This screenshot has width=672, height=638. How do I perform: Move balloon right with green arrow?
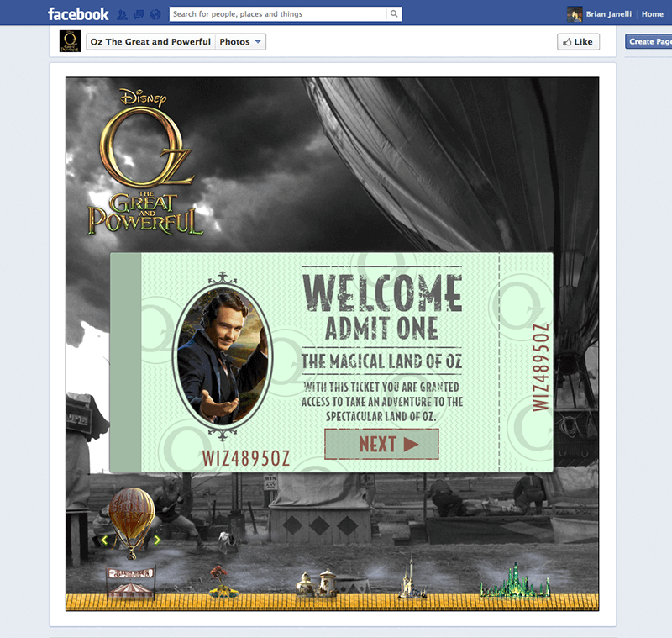[157, 540]
